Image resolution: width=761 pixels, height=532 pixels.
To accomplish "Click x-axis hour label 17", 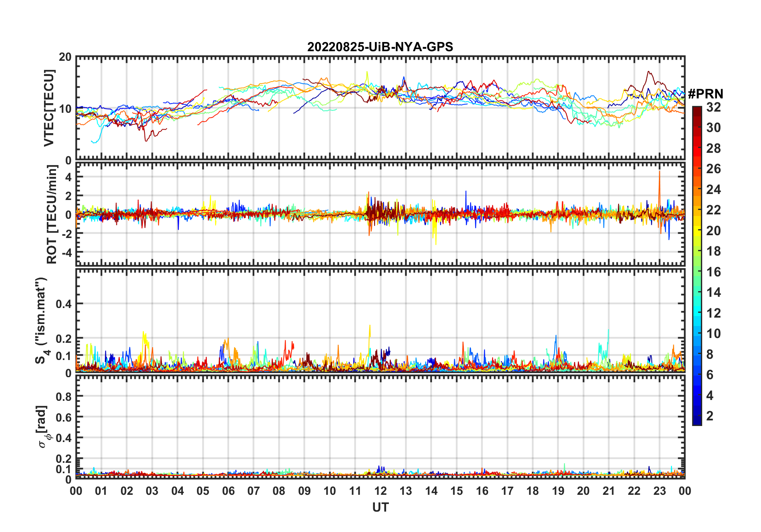I will tap(507, 491).
